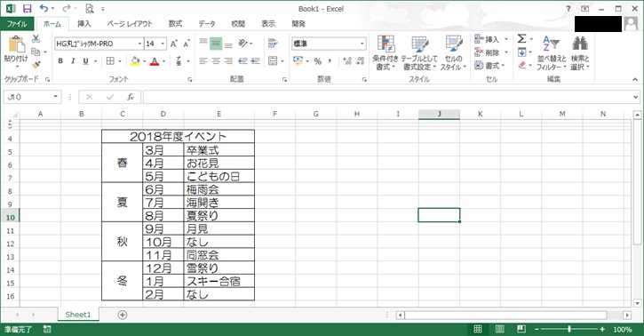Copy the selection with the copy icon

tap(36, 52)
